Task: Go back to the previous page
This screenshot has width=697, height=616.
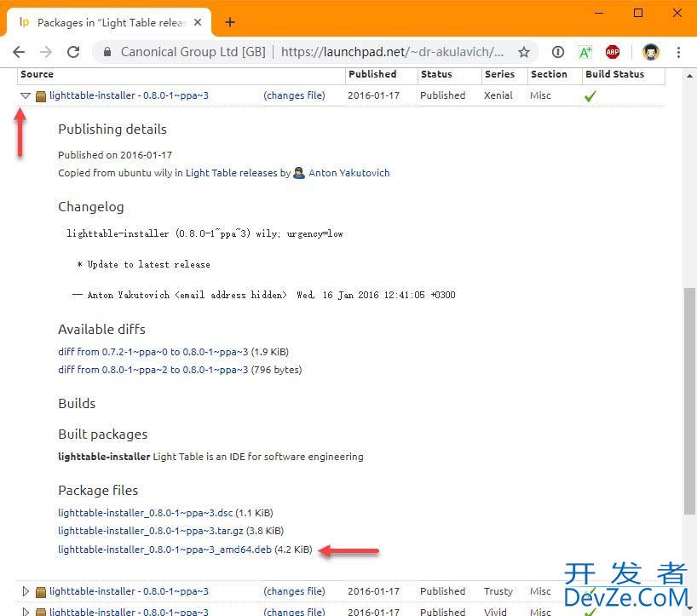Action: pyautogui.click(x=19, y=52)
